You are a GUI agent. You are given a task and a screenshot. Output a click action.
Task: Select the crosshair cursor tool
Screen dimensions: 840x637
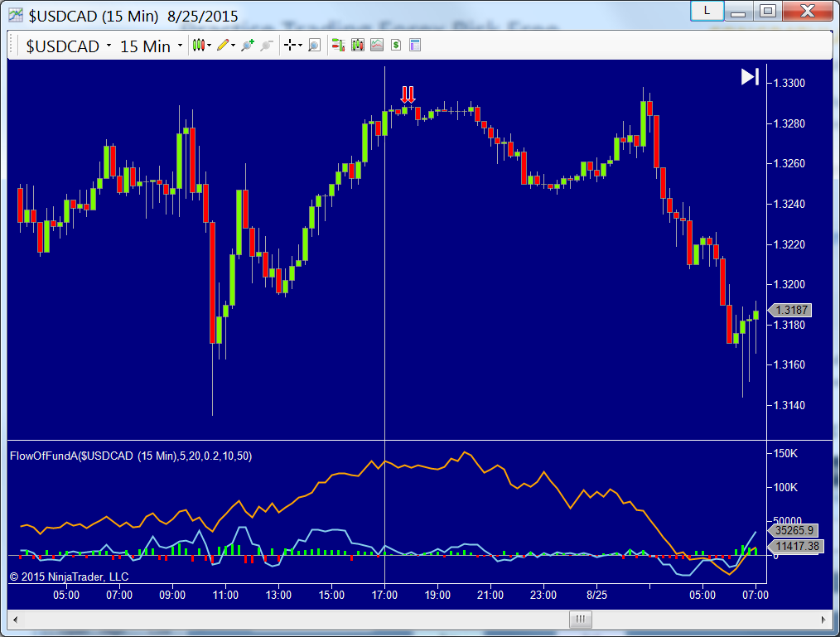(x=292, y=45)
